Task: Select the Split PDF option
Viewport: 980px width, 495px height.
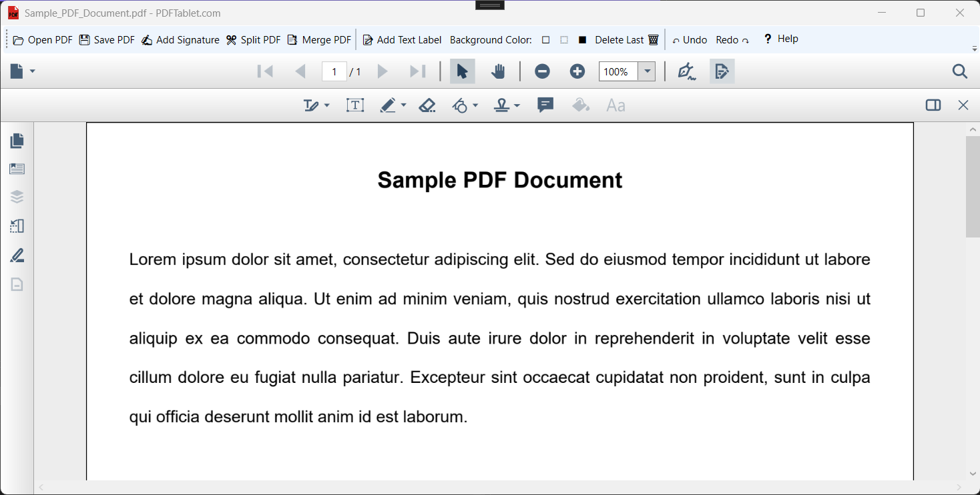Action: [253, 40]
